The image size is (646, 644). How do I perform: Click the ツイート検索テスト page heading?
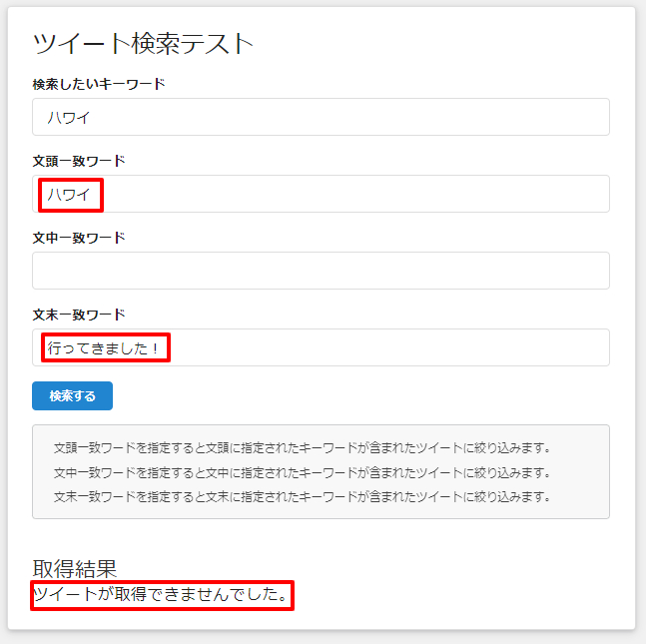(x=144, y=43)
